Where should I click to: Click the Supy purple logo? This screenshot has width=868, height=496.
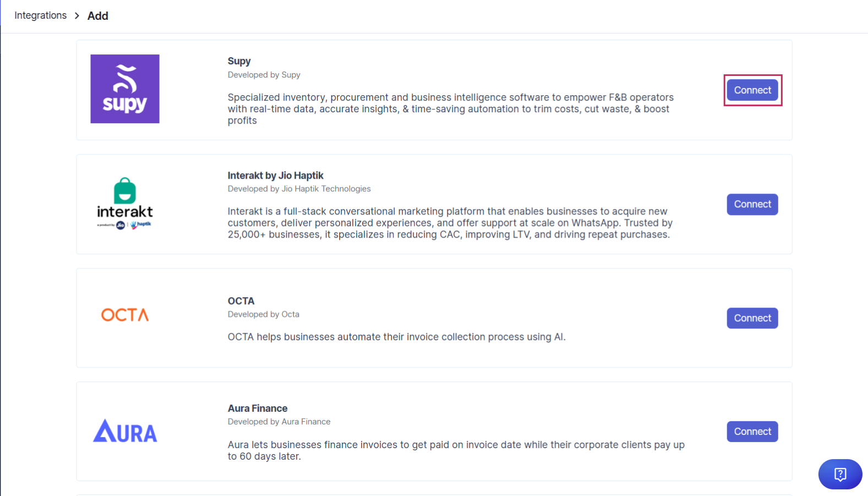click(125, 89)
